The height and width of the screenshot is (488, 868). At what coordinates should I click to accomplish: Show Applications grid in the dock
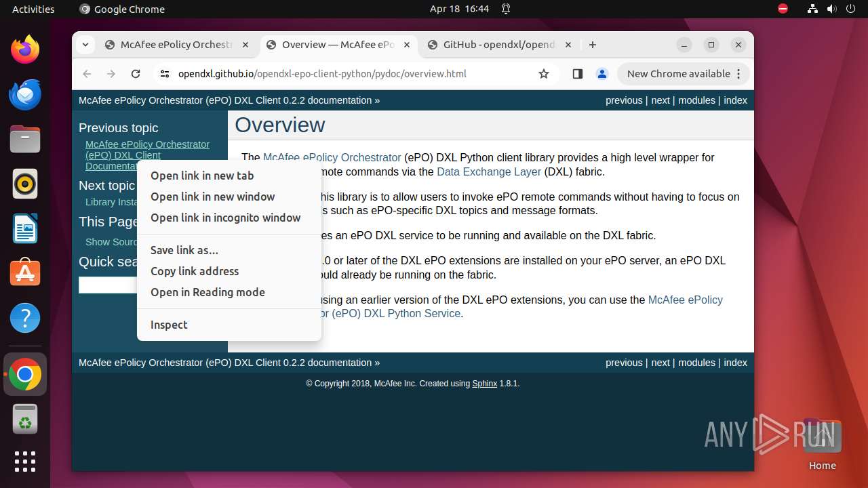click(25, 462)
